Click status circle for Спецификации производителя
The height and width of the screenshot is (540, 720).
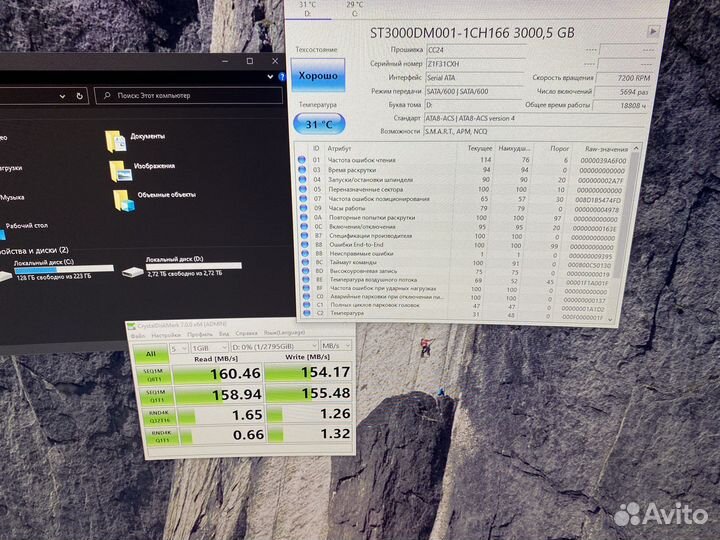coord(304,236)
